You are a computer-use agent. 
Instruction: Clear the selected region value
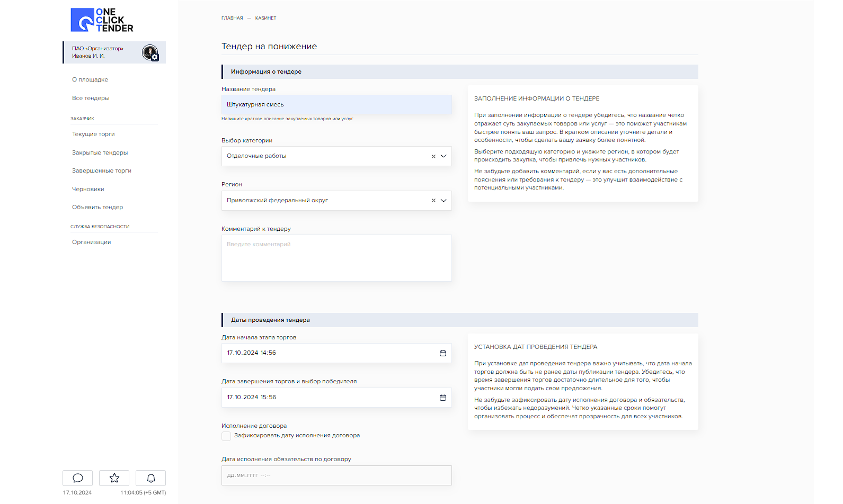[433, 201]
